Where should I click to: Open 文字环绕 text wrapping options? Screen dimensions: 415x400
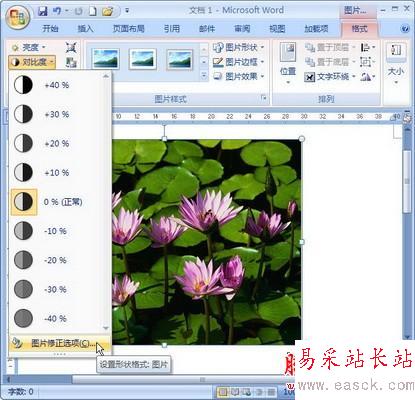(x=330, y=77)
